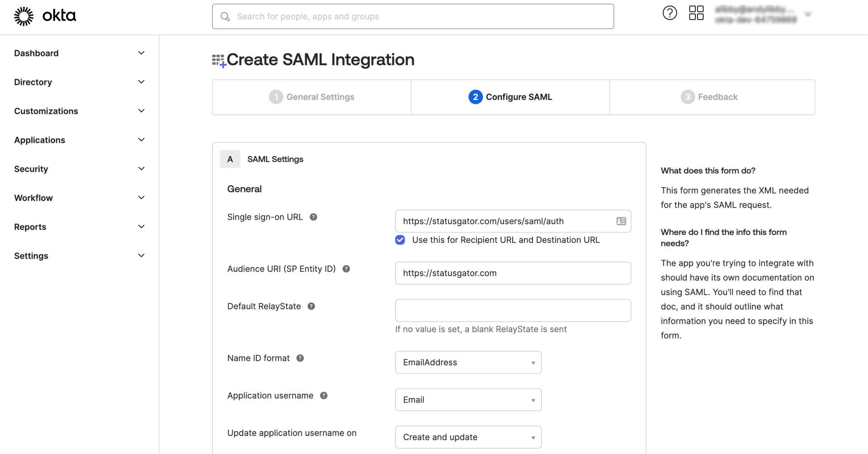Click the Audience URI input field

513,273
